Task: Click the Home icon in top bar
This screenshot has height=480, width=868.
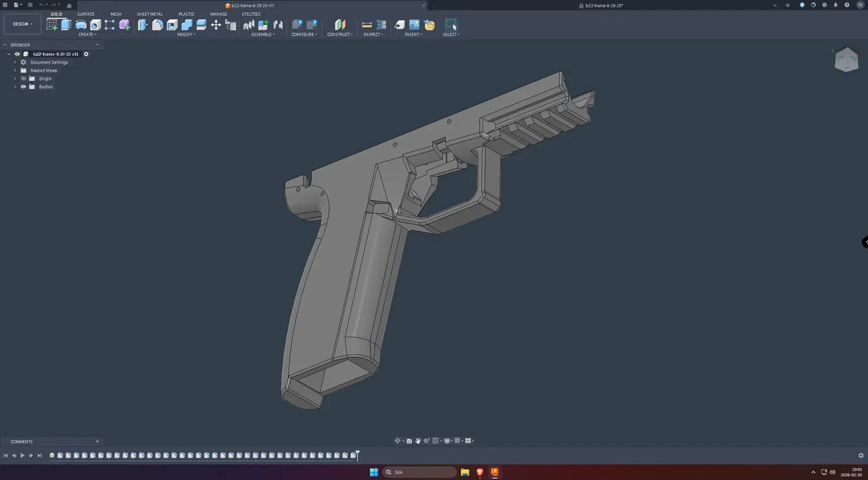Action: click(x=69, y=5)
